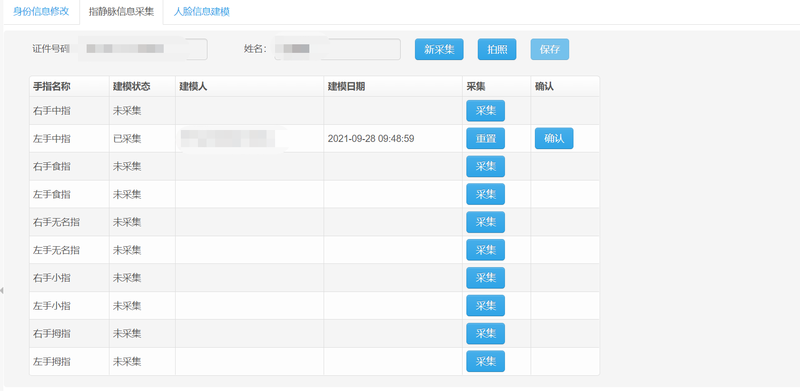Image resolution: width=800 pixels, height=391 pixels.
Task: Click 采集 for 左手拇指 row
Action: tap(485, 361)
